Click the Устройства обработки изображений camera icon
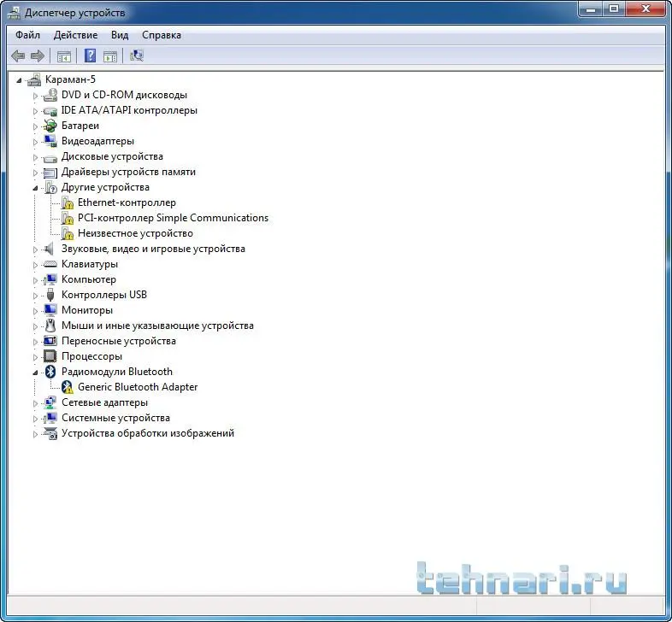672x622 pixels. pyautogui.click(x=50, y=433)
